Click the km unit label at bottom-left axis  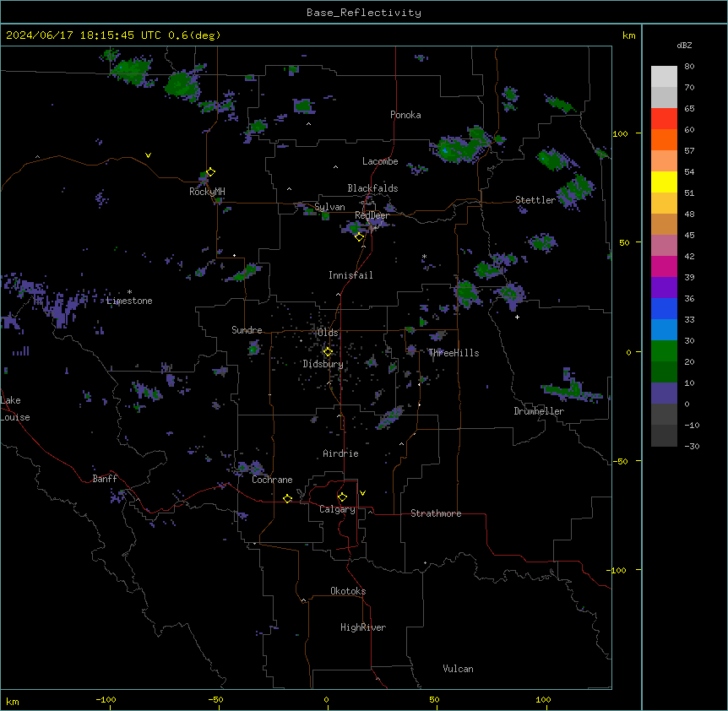click(x=13, y=702)
